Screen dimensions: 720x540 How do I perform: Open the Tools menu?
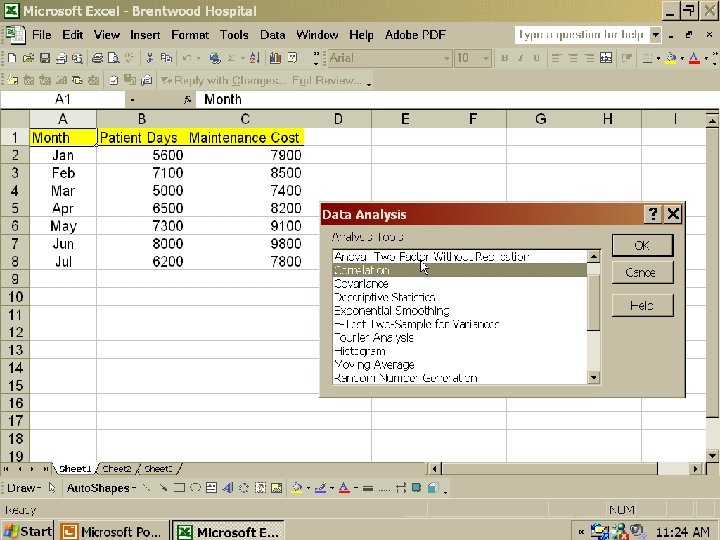(x=234, y=34)
